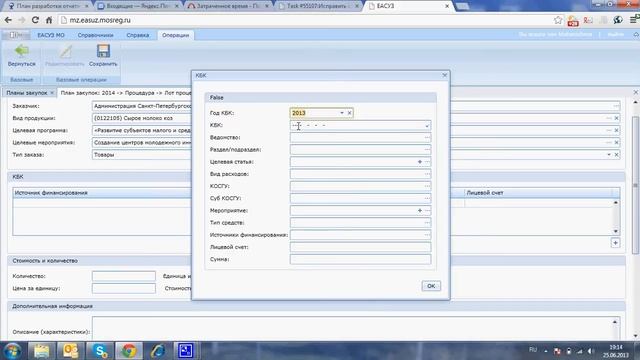This screenshot has width=640, height=360.
Task: Clear the Целевая программа field
Action: (617, 130)
